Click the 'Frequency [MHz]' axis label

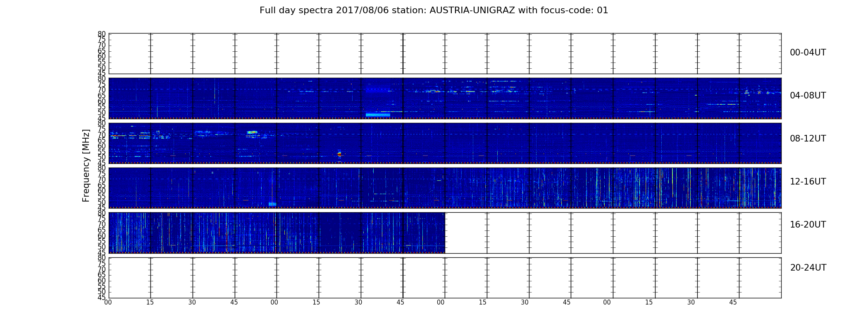click(86, 165)
